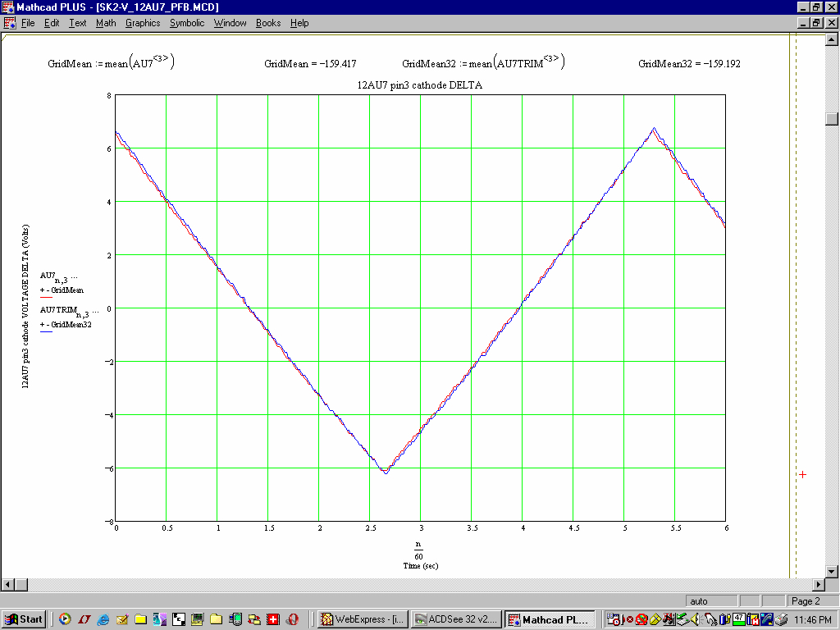
Task: Click the vertical scrollbar thumb
Action: (x=832, y=118)
